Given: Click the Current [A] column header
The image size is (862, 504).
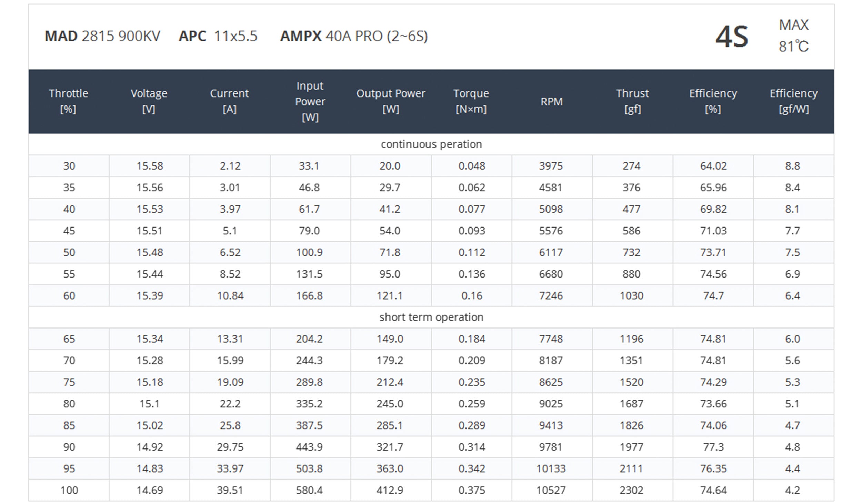Looking at the screenshot, I should click(229, 101).
